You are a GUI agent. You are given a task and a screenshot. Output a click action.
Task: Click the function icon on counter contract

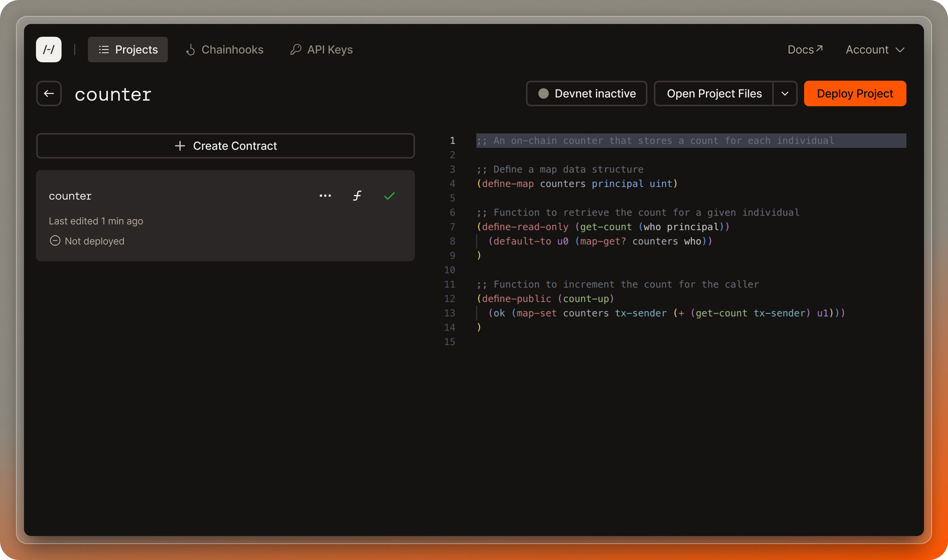click(x=357, y=195)
